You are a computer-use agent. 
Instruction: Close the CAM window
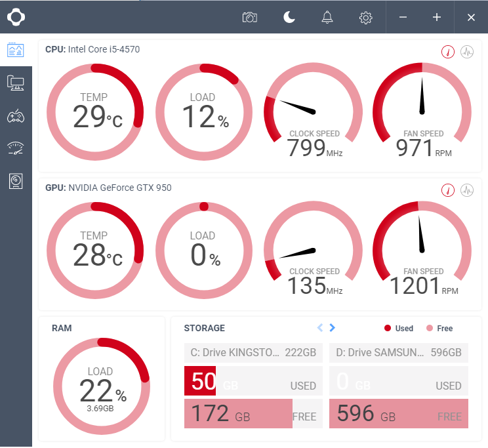tap(471, 18)
